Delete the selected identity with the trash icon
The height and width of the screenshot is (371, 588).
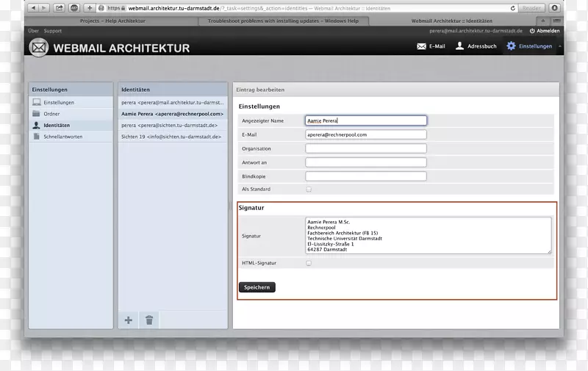point(149,320)
